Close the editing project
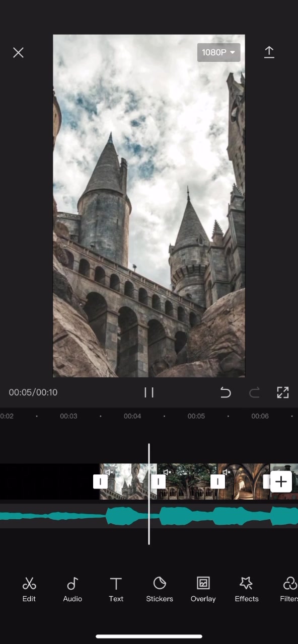Image resolution: width=298 pixels, height=644 pixels. point(18,52)
